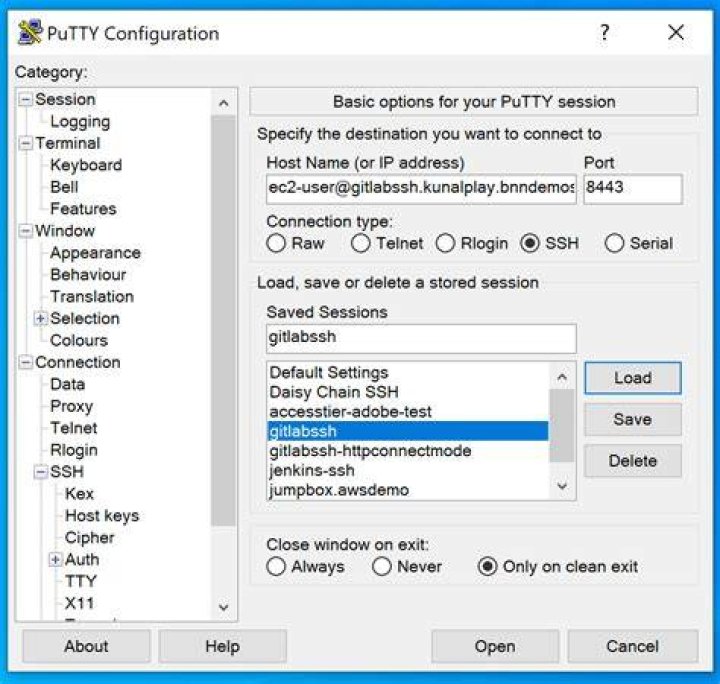The height and width of the screenshot is (684, 720).
Task: Open the Behaviour category
Action: [88, 275]
